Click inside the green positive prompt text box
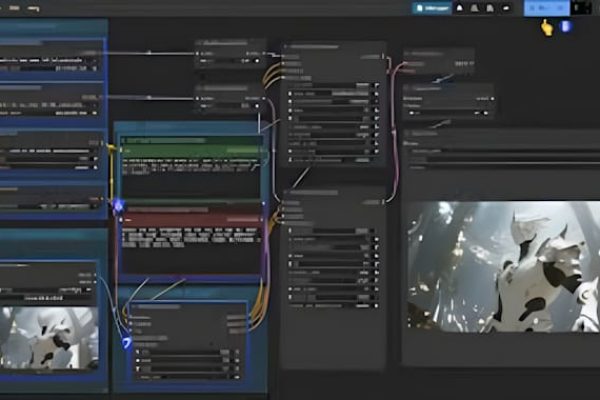Image resolution: width=600 pixels, height=400 pixels. tap(191, 176)
